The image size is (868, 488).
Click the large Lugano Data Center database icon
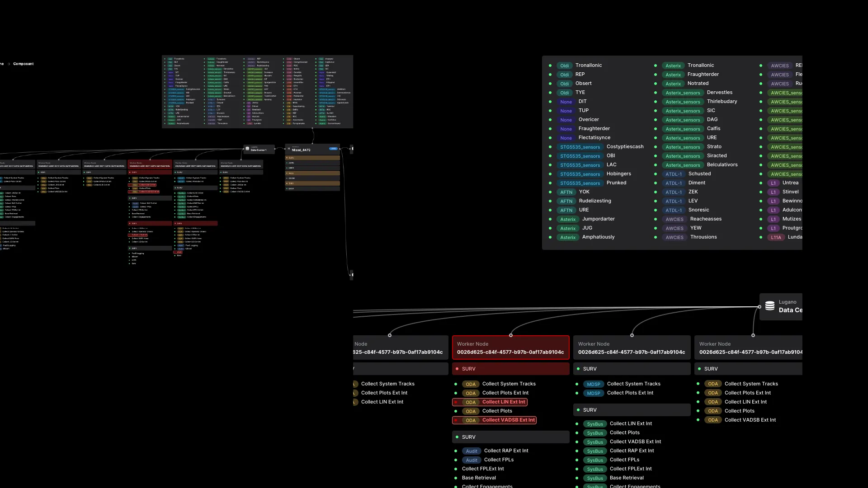770,306
